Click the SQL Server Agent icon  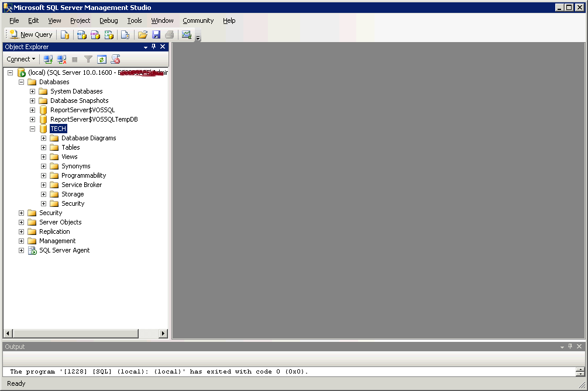pyautogui.click(x=33, y=251)
